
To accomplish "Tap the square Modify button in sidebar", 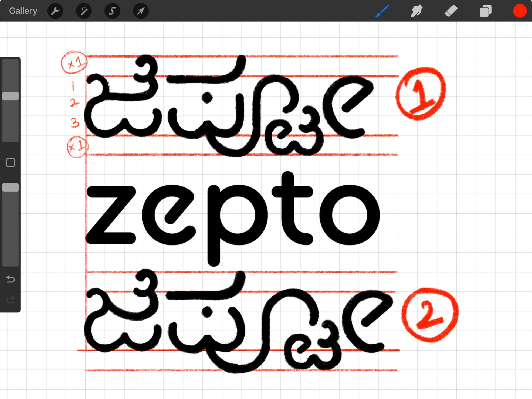I will click(11, 163).
